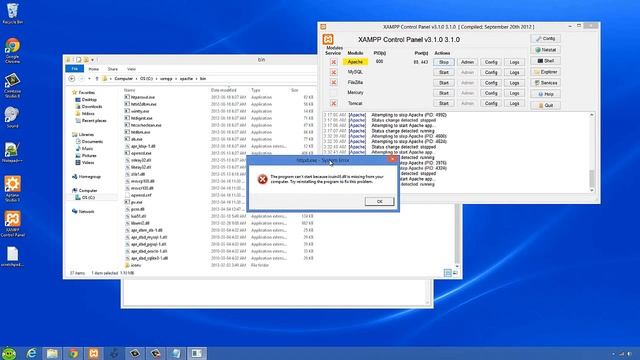Quit XAMPP Control Panel

[546, 105]
